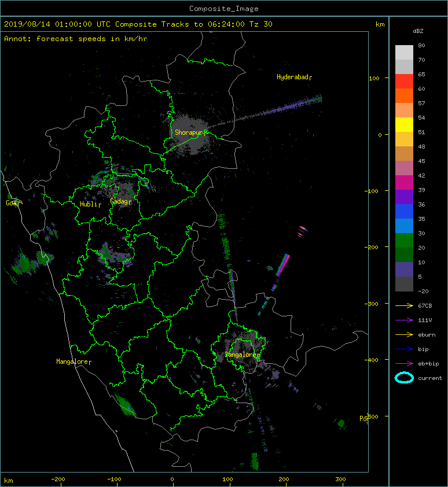Viewport: 448px width, 487px height.
Task: Click the Gadag city label
Action: pyautogui.click(x=119, y=202)
